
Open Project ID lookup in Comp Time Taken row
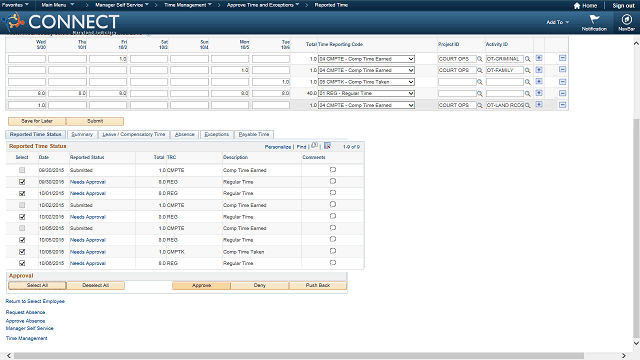480,82
